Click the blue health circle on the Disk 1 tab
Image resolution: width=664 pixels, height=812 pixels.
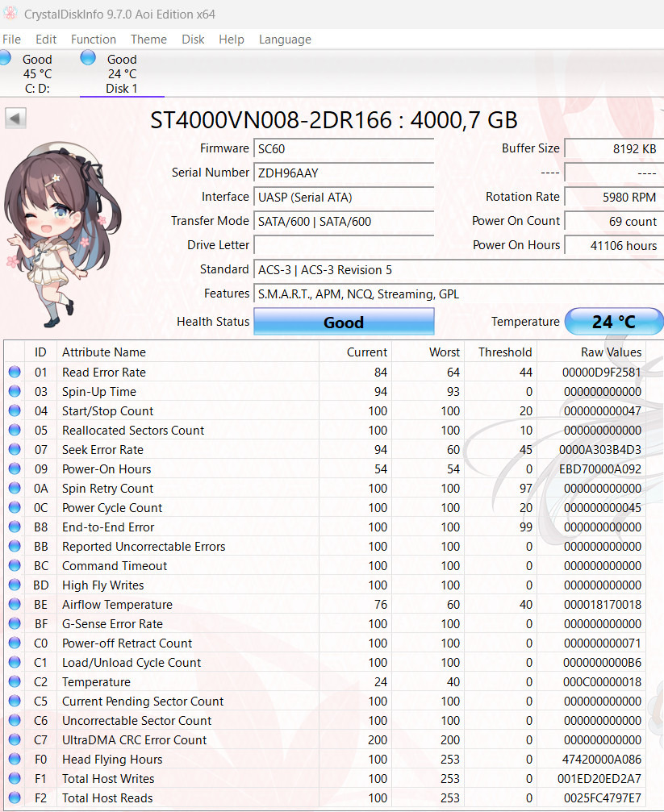pos(87,57)
